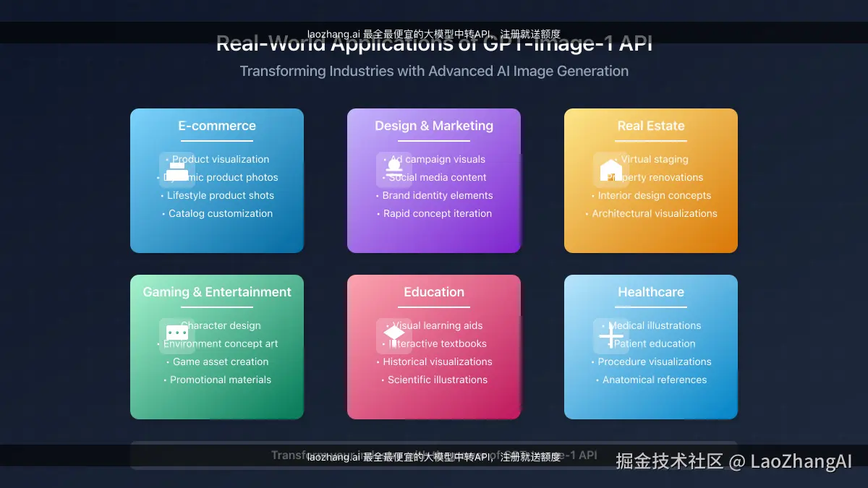Click the 'Patient education' bullet
This screenshot has width=868, height=488.
point(651,343)
